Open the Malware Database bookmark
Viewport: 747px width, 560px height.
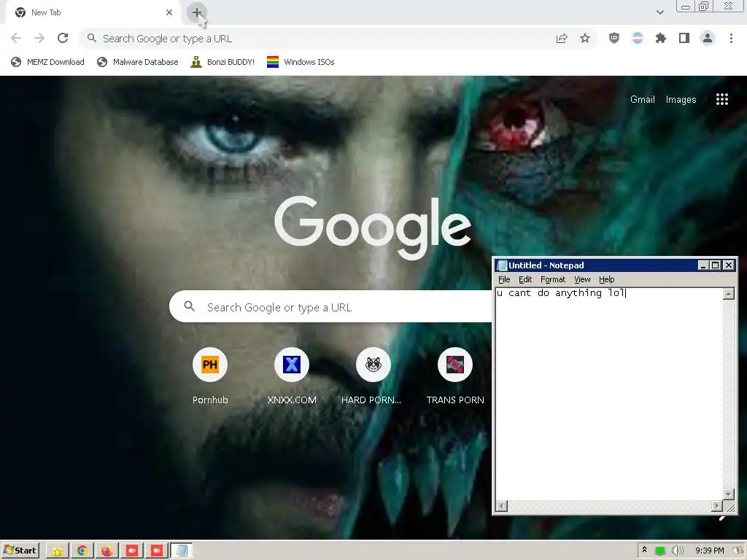[137, 62]
